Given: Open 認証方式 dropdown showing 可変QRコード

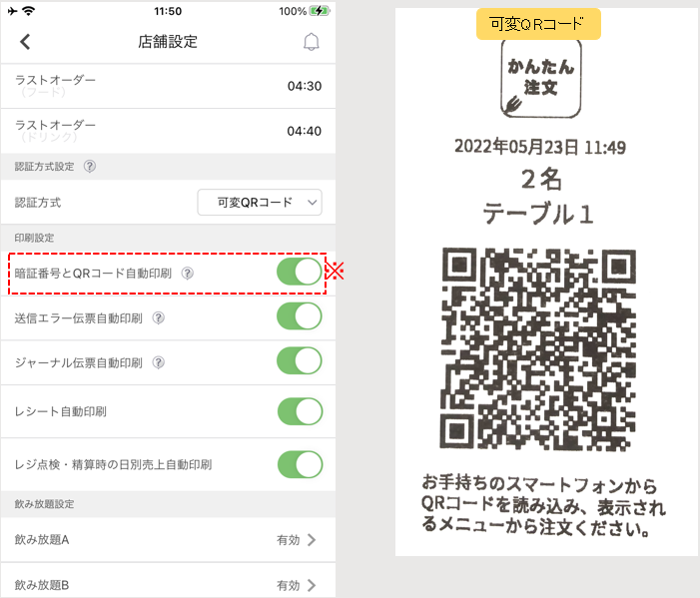Looking at the screenshot, I should pos(260,202).
